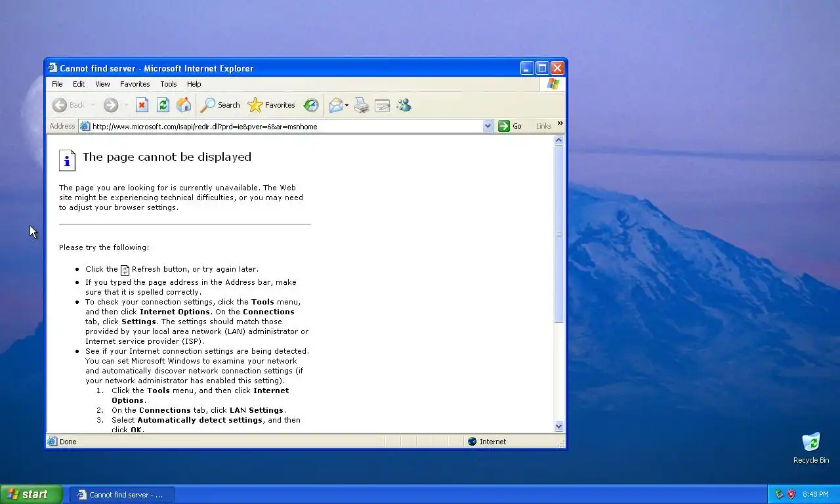The height and width of the screenshot is (504, 840).
Task: Click the 8:48 PM system clock
Action: tap(816, 494)
